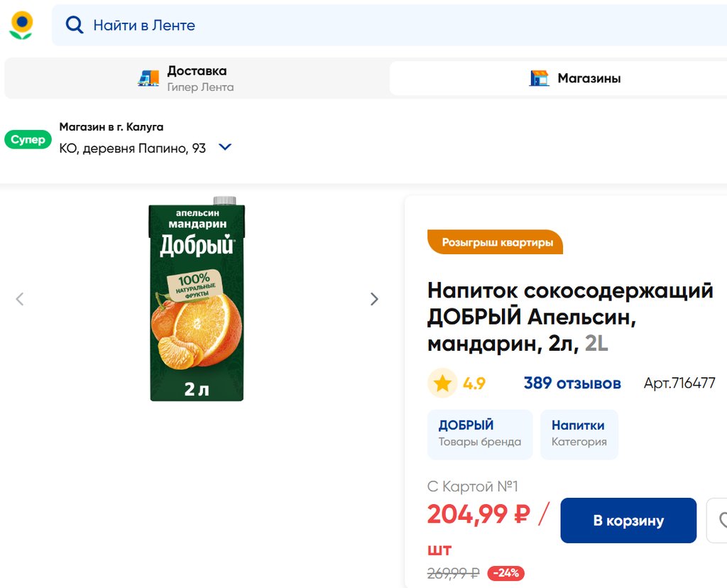
Task: Click the search magnifier icon
Action: (74, 25)
